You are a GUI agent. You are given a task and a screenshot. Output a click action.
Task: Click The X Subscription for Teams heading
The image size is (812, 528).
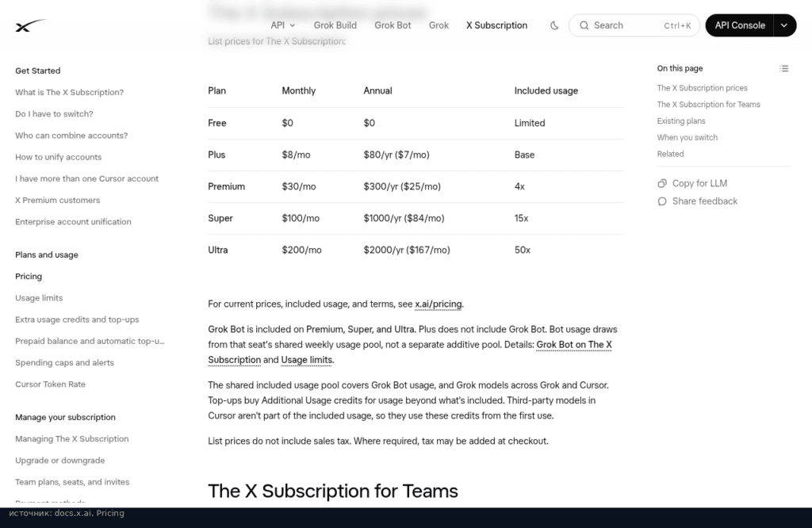coord(333,491)
